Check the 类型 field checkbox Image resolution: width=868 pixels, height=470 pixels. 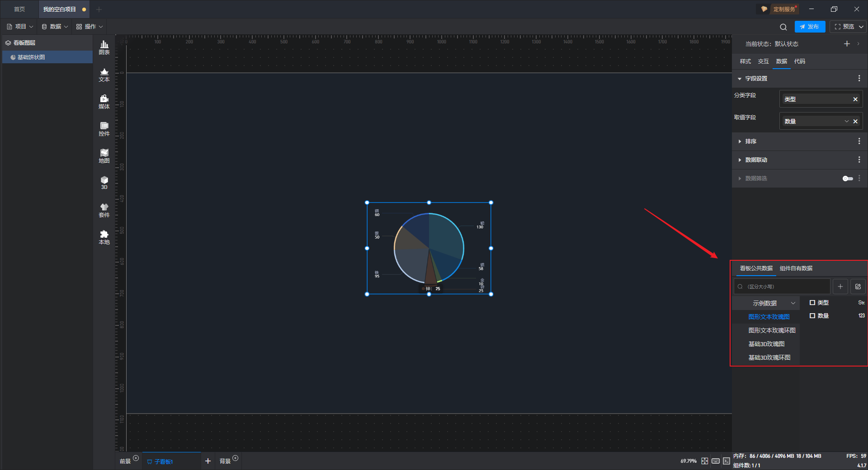pyautogui.click(x=812, y=303)
